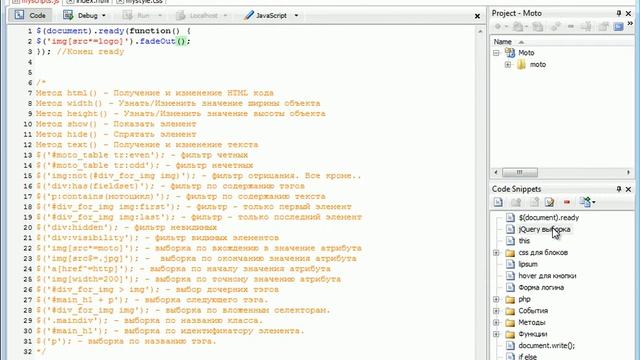Click the first icon in Project toolbar

point(498,27)
